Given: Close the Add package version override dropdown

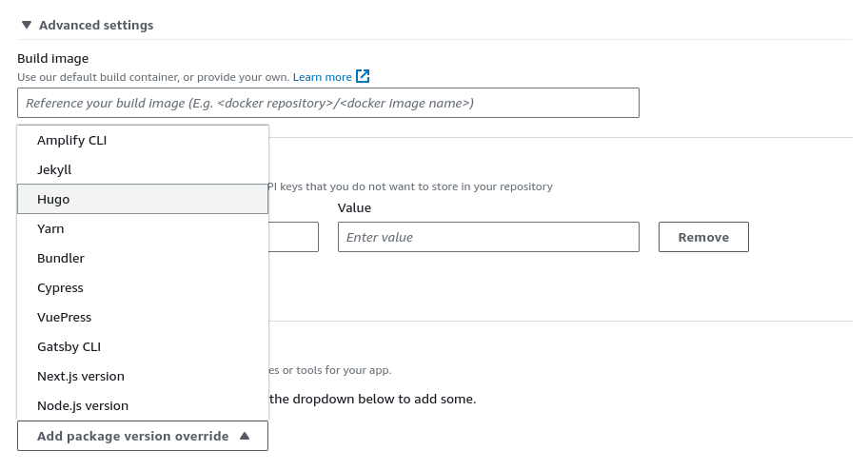Looking at the screenshot, I should click(143, 437).
